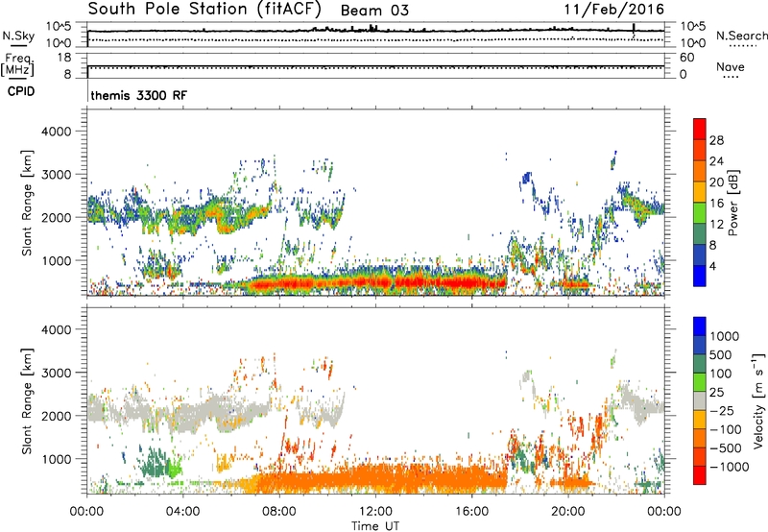Click the Velocity color bar gray segment
The height and width of the screenshot is (532, 768).
(x=700, y=401)
